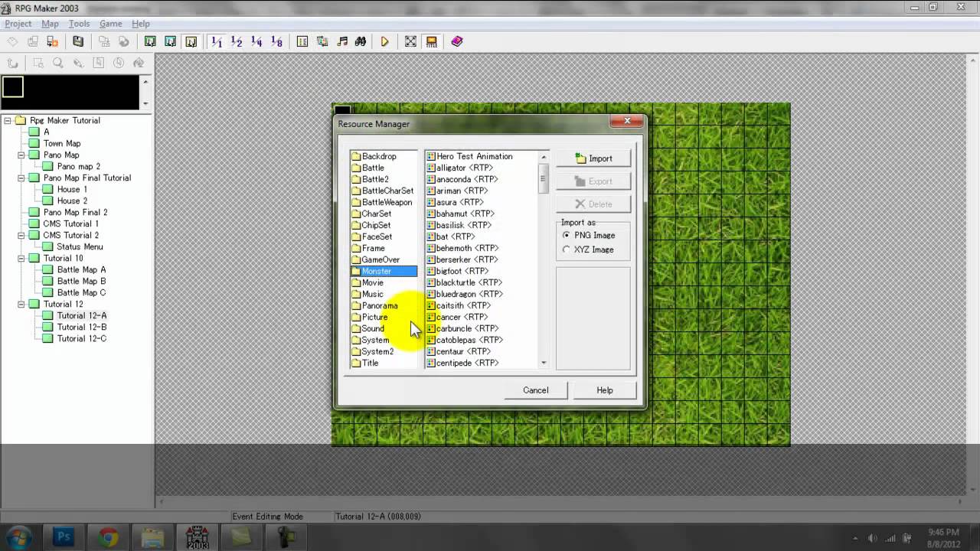
Task: Select the Event Layer editing mode icon
Action: 191,41
